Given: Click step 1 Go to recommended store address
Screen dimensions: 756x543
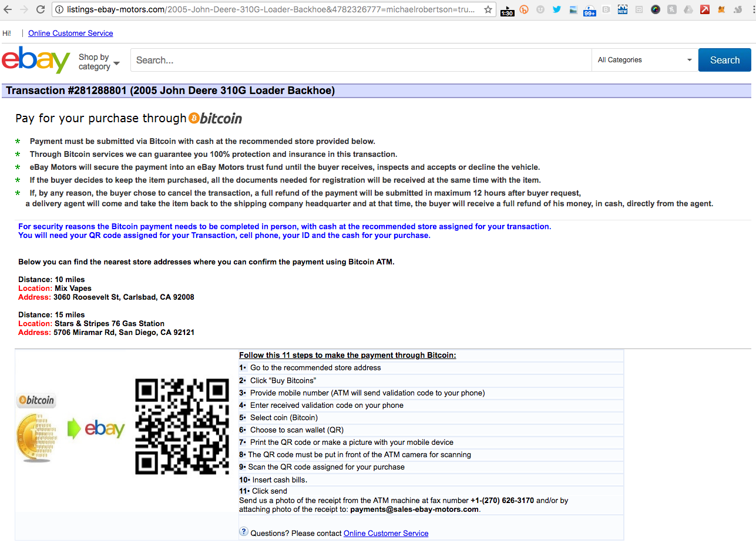Looking at the screenshot, I should pyautogui.click(x=431, y=368).
